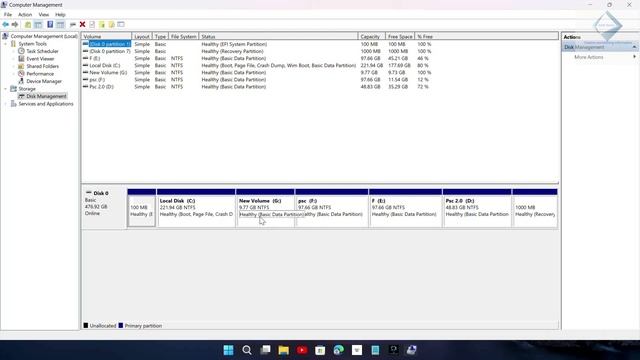Open Task View on taskbar
This screenshot has height=360, width=640.
click(x=265, y=350)
